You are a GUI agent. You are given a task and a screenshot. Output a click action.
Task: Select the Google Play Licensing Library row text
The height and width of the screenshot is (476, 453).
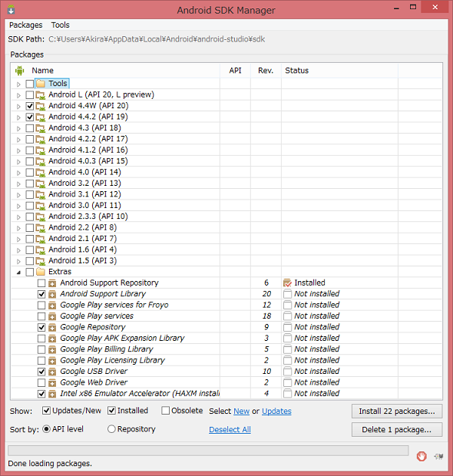pyautogui.click(x=112, y=360)
